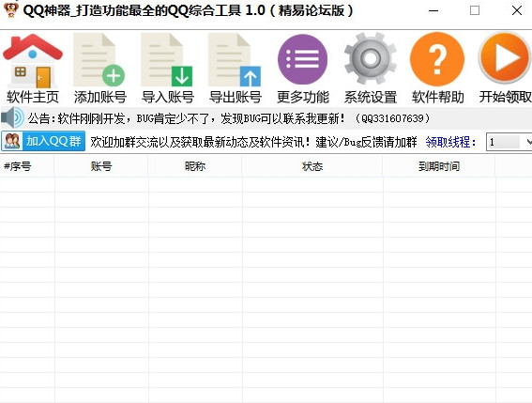Maximize the QQ神器 window
This screenshot has width=532, height=403.
475,10
